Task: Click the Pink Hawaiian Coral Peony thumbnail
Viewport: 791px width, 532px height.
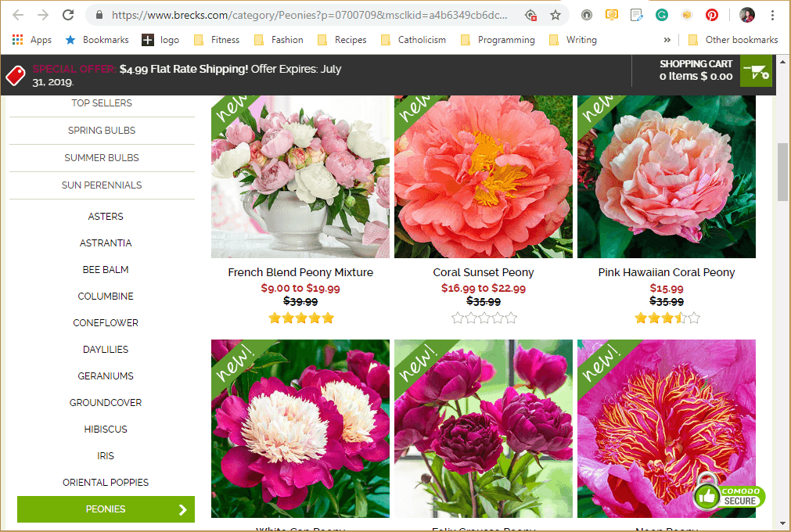Action: pyautogui.click(x=666, y=175)
